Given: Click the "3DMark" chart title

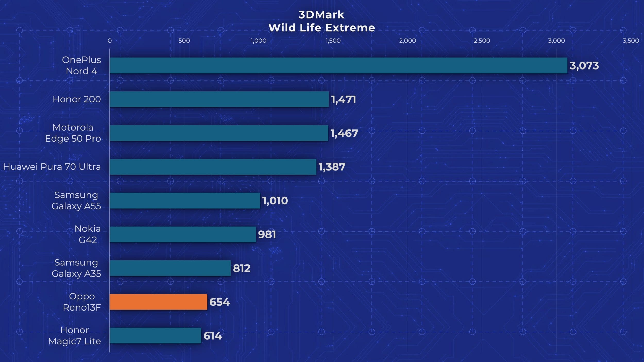Looking at the screenshot, I should pyautogui.click(x=321, y=15).
